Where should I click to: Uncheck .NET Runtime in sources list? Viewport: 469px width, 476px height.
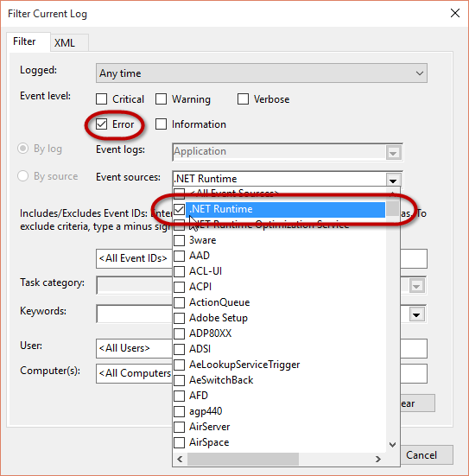coord(180,209)
